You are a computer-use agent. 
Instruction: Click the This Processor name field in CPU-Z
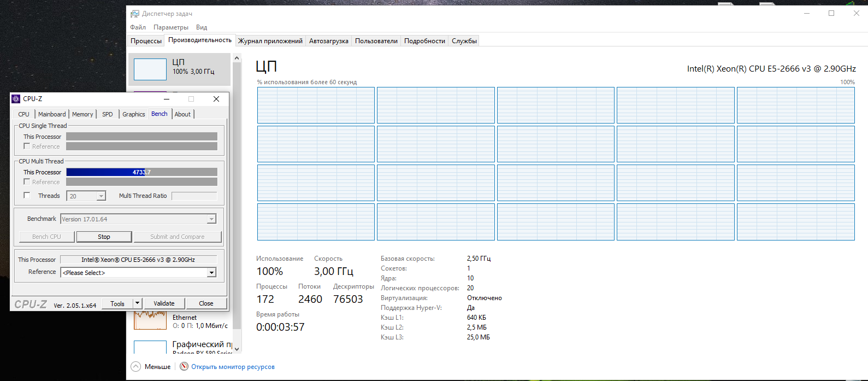click(138, 260)
